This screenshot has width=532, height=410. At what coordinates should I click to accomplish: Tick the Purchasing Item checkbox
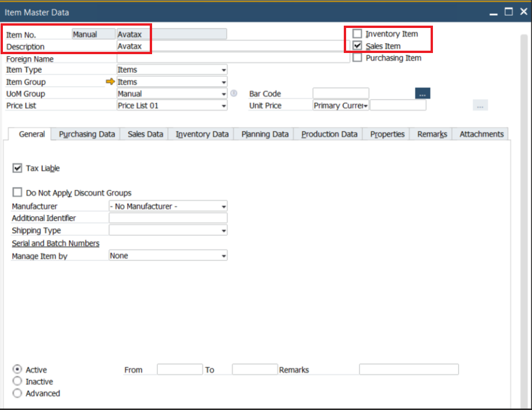coord(357,58)
